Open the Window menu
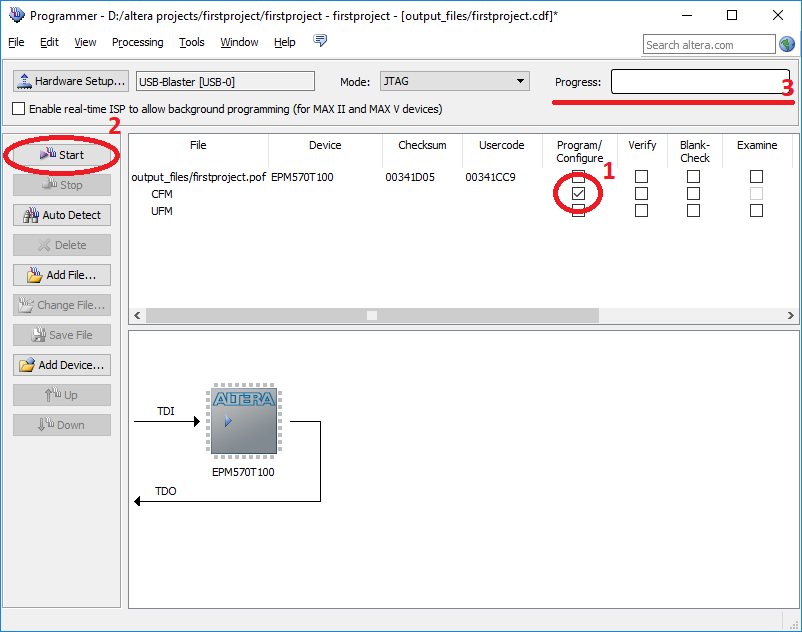The width and height of the screenshot is (802, 632). coord(239,42)
